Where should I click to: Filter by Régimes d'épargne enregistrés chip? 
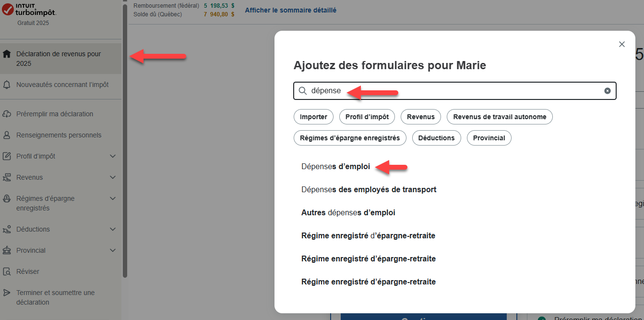pos(350,138)
